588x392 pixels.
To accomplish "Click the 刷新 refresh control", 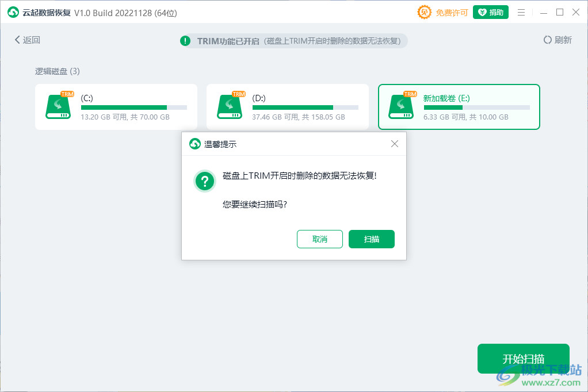I will click(x=558, y=40).
